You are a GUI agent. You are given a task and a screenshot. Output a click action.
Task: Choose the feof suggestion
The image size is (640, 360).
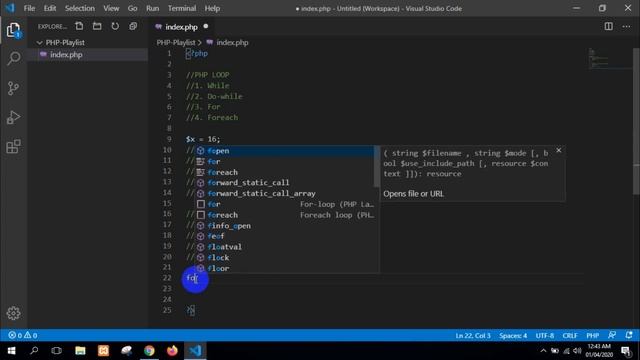point(285,236)
